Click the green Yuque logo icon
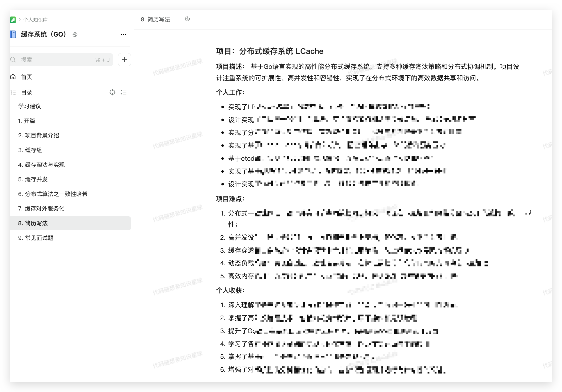The height and width of the screenshot is (392, 562). [x=13, y=20]
